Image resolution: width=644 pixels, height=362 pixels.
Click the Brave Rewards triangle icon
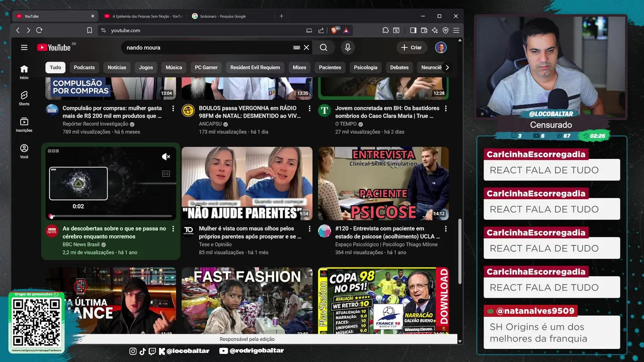tap(346, 30)
